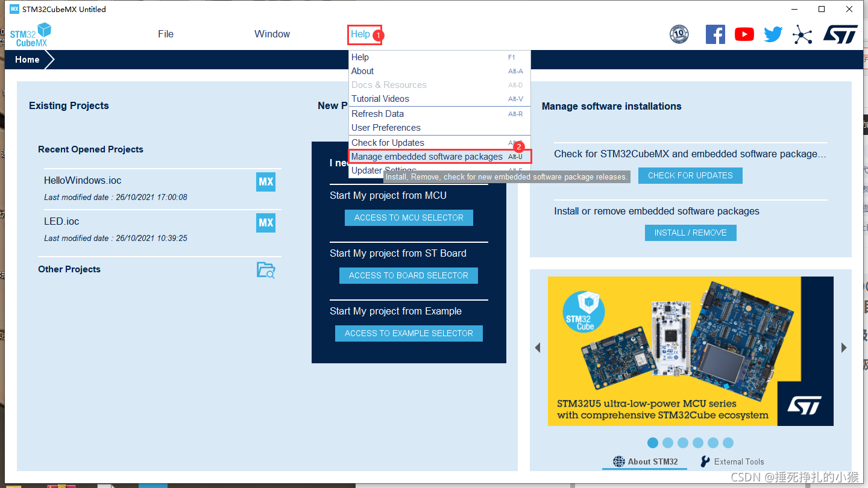Click the Help menu header
Image resolution: width=868 pixels, height=488 pixels.
coord(360,34)
